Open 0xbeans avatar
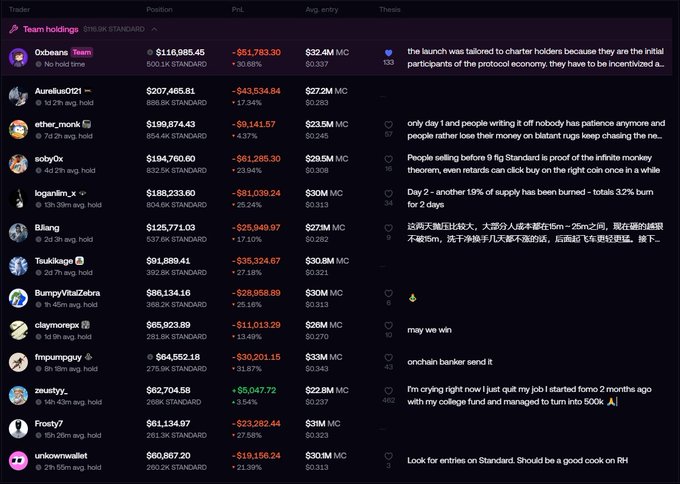This screenshot has width=680, height=484. [18, 57]
